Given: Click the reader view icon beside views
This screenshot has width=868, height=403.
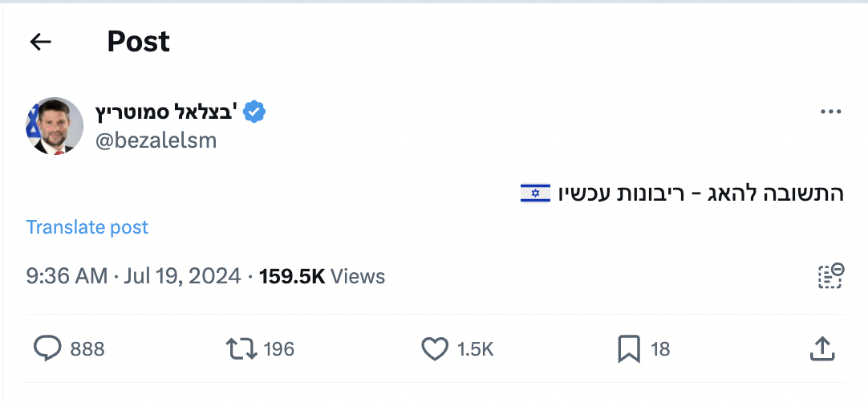Looking at the screenshot, I should [830, 275].
